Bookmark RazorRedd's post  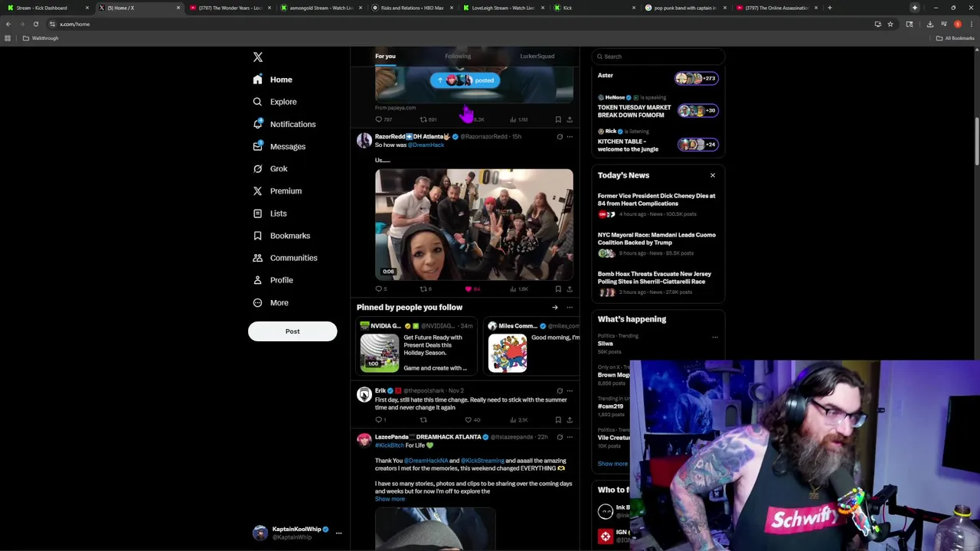pos(558,289)
